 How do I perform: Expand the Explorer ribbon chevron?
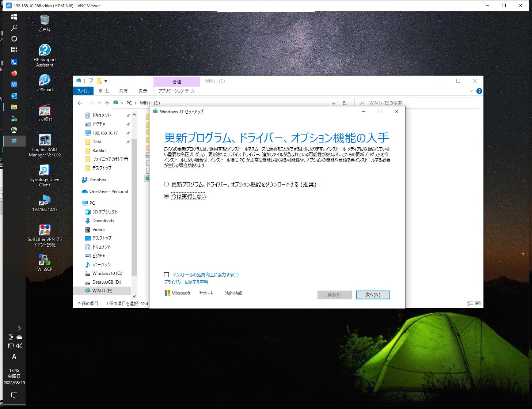click(x=471, y=91)
